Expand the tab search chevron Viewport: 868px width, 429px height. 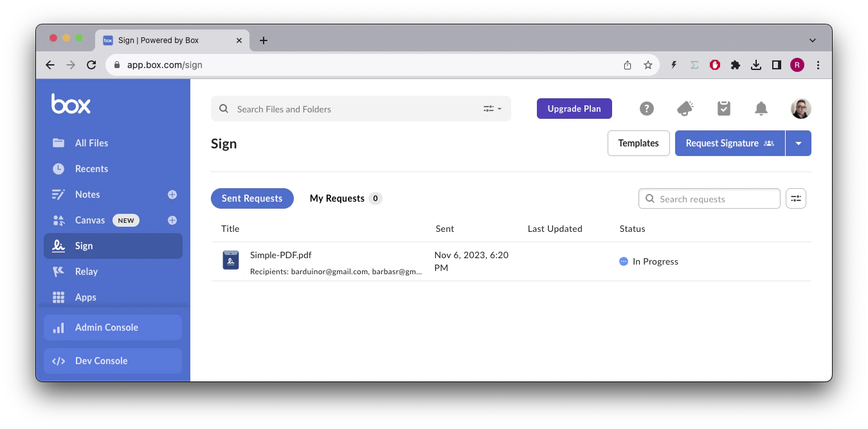(813, 40)
